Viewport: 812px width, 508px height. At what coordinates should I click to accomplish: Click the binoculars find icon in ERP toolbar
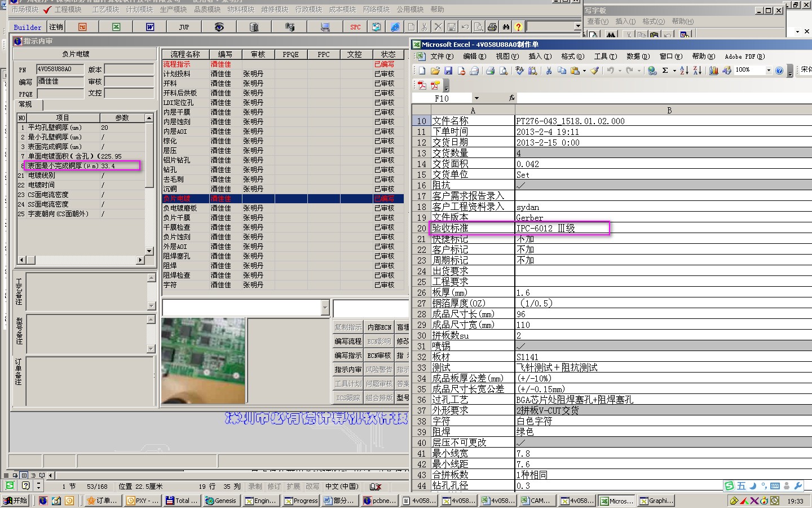point(506,27)
